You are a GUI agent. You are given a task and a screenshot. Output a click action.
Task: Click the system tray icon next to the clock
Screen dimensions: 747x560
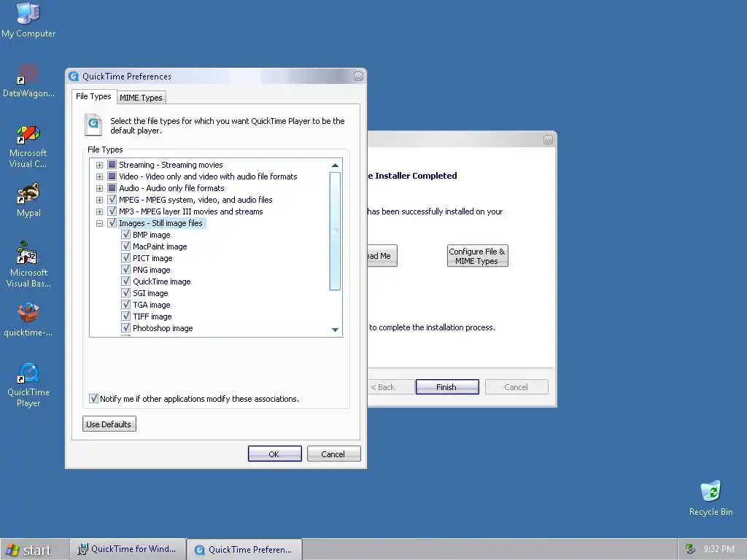click(x=690, y=548)
